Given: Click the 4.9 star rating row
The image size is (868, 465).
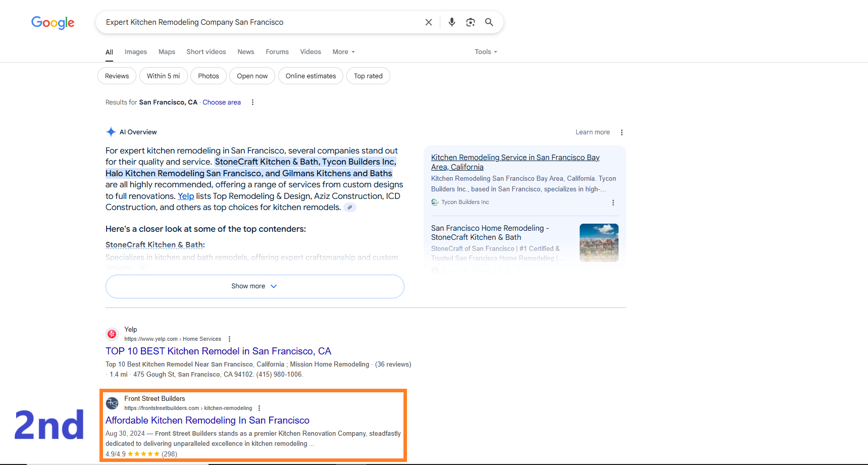Looking at the screenshot, I should click(x=141, y=454).
